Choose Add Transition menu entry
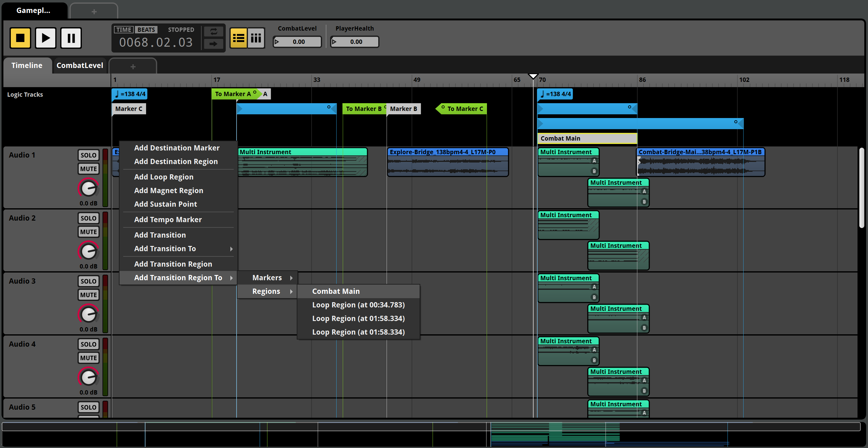This screenshot has width=868, height=448. point(178,235)
